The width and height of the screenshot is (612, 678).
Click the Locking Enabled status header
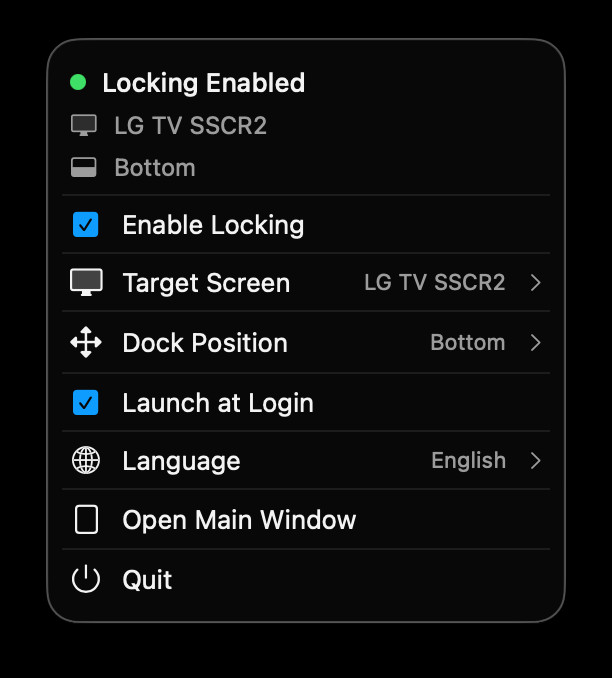click(x=204, y=83)
